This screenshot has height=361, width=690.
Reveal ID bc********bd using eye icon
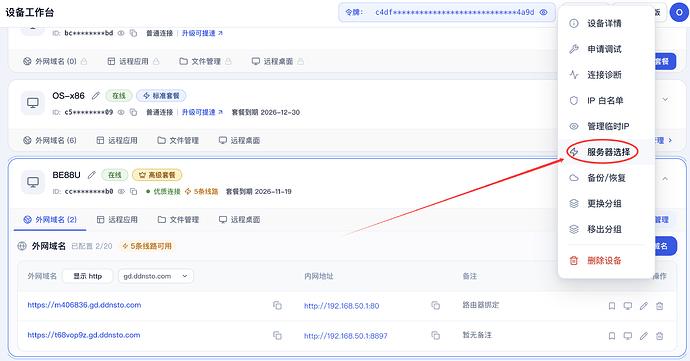(x=121, y=33)
